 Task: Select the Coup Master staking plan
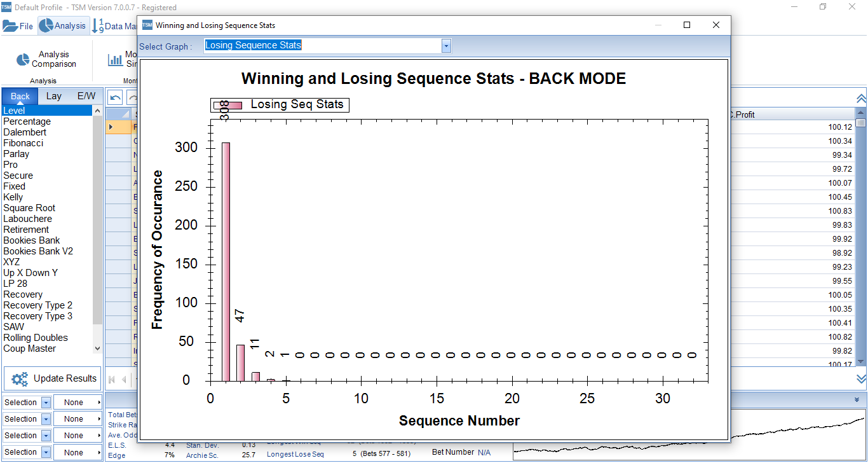[x=48, y=349]
